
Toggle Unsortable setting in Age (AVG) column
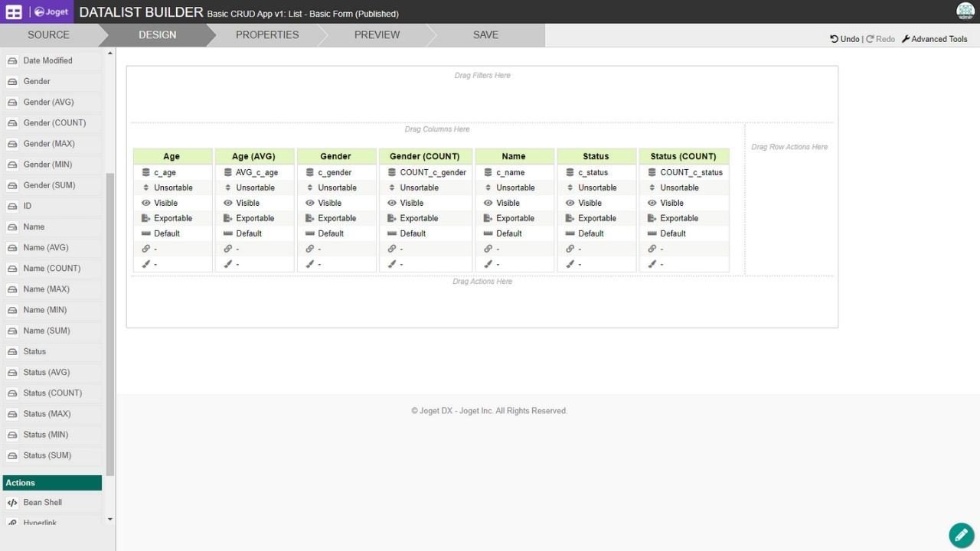228,187
